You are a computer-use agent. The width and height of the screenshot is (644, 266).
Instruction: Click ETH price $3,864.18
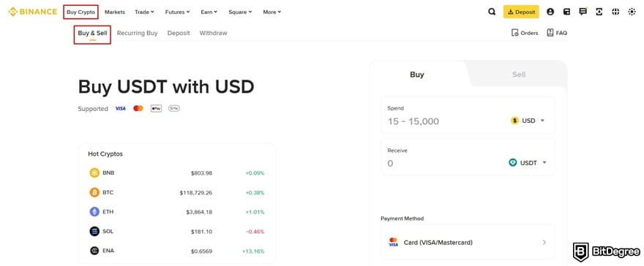coord(199,212)
